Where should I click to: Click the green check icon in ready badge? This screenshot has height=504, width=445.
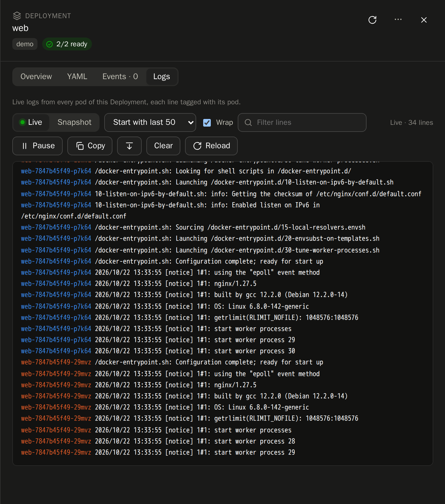pos(49,44)
